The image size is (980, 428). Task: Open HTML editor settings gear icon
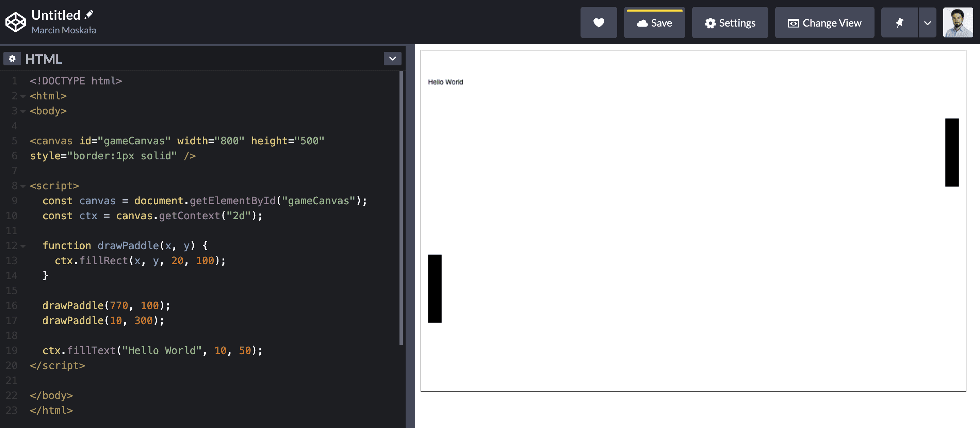pos(12,59)
